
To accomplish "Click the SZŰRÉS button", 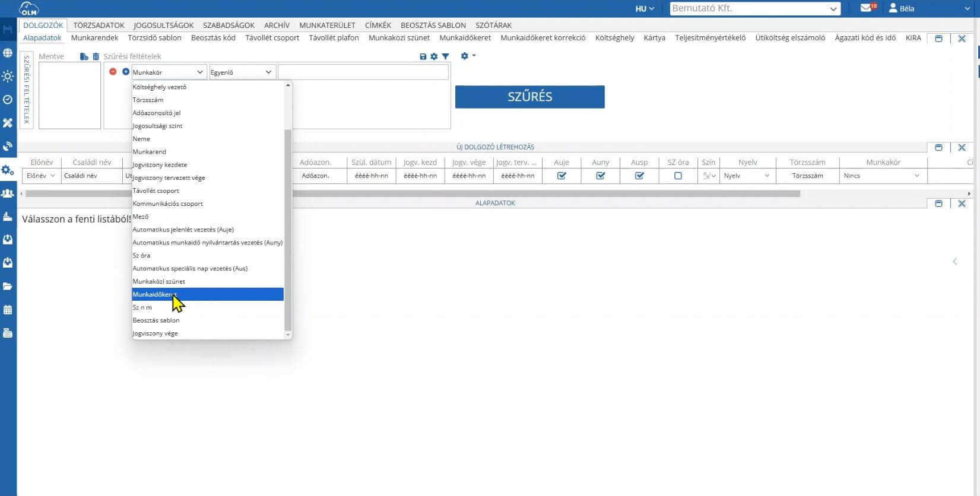I will point(530,97).
